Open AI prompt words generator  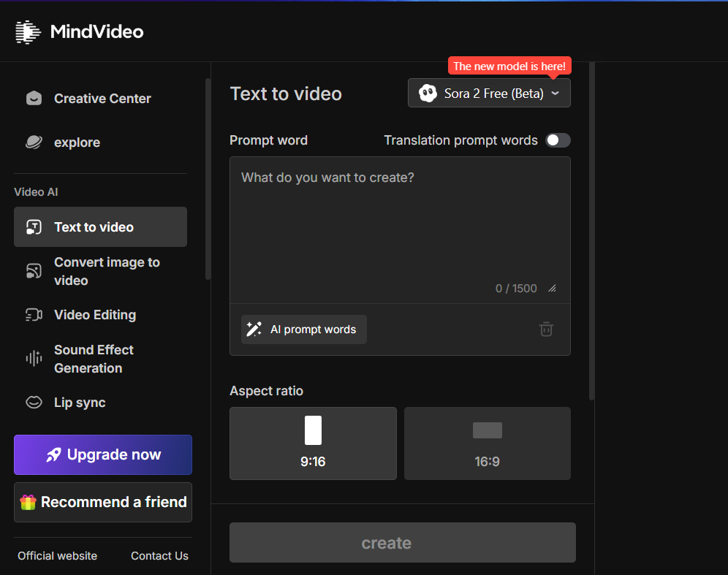pyautogui.click(x=304, y=330)
